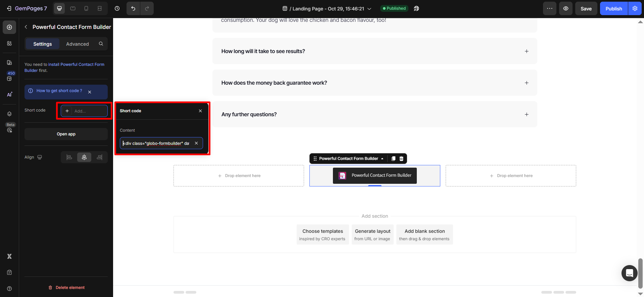Search settings with magnifier icon
Image resolution: width=644 pixels, height=297 pixels.
(101, 44)
